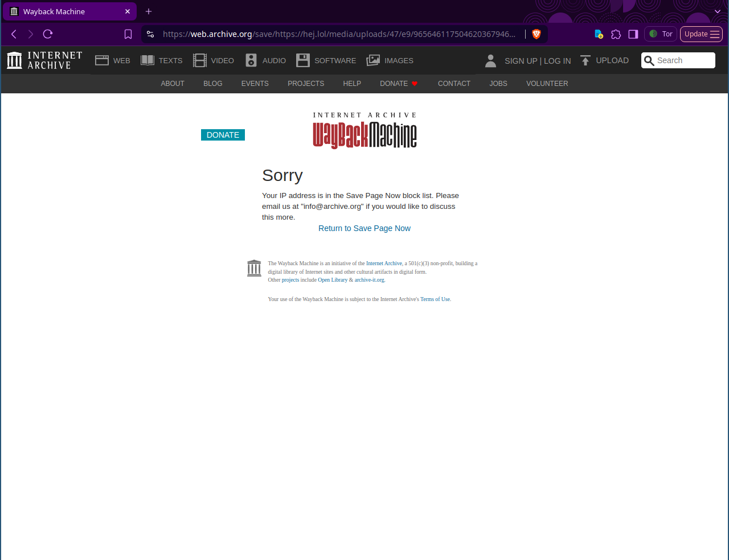
Task: Open the VOLUNTEER navigation item
Action: (x=547, y=84)
